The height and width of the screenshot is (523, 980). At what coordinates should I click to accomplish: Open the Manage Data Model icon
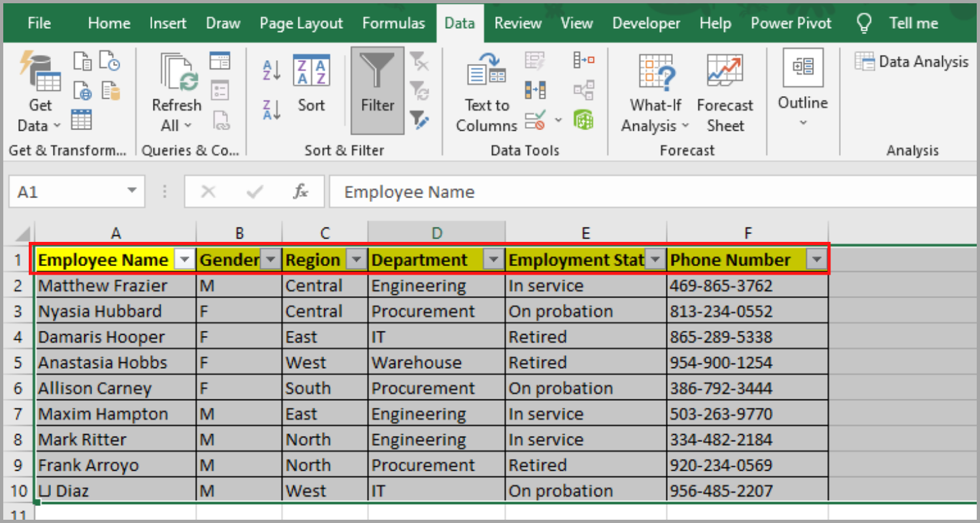(x=584, y=120)
